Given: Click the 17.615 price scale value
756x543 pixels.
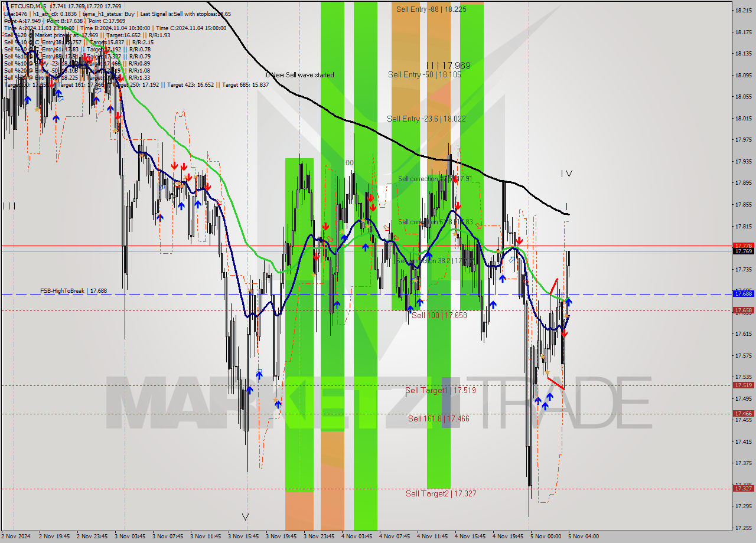Looking at the screenshot, I should (x=743, y=334).
